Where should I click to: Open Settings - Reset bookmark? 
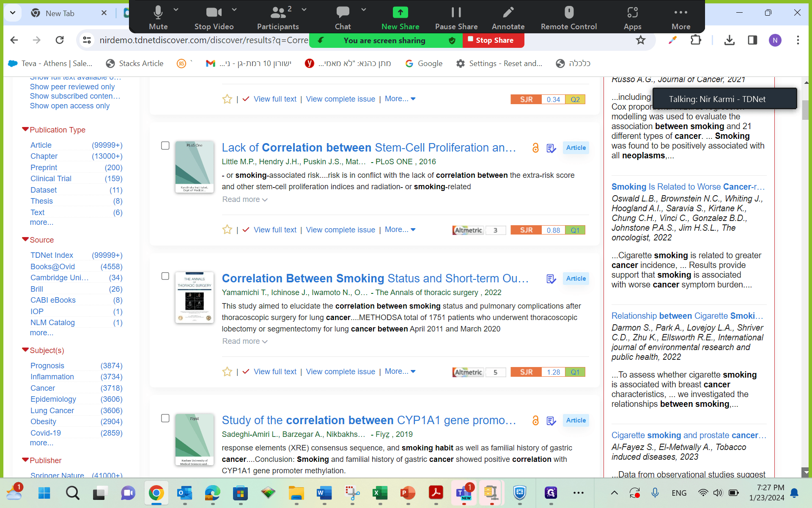pos(499,63)
